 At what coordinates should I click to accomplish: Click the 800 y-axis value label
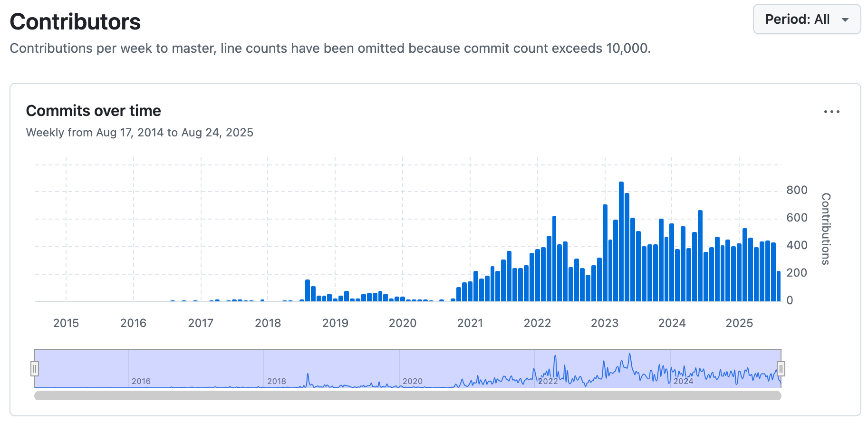pos(797,190)
